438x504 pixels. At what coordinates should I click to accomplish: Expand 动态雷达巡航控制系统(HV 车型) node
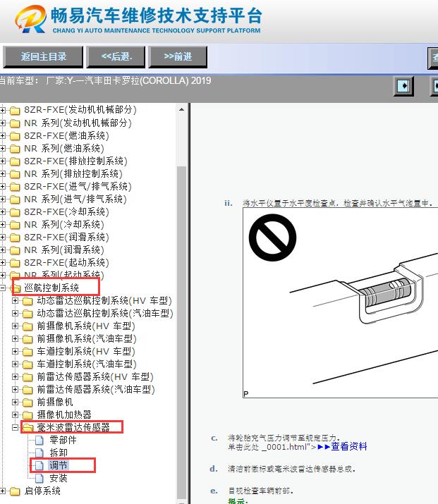click(x=15, y=301)
